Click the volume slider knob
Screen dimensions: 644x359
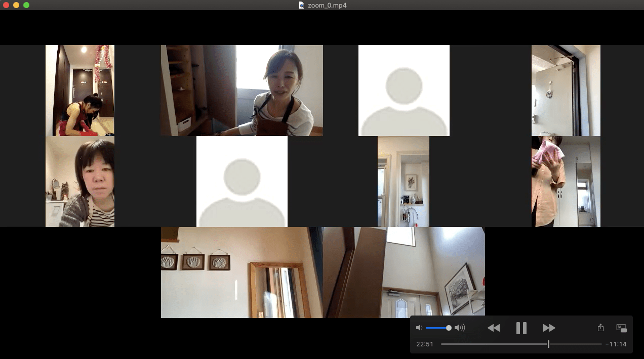coord(449,328)
